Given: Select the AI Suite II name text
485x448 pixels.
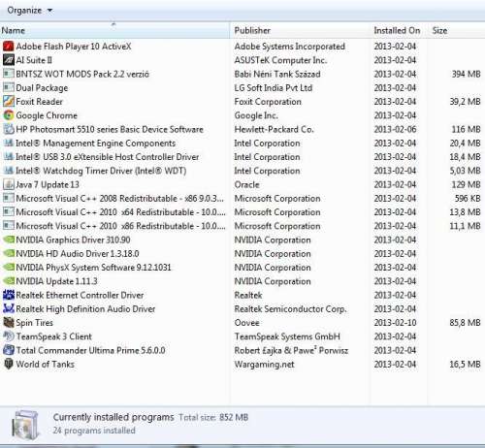Looking at the screenshot, I should [34, 60].
